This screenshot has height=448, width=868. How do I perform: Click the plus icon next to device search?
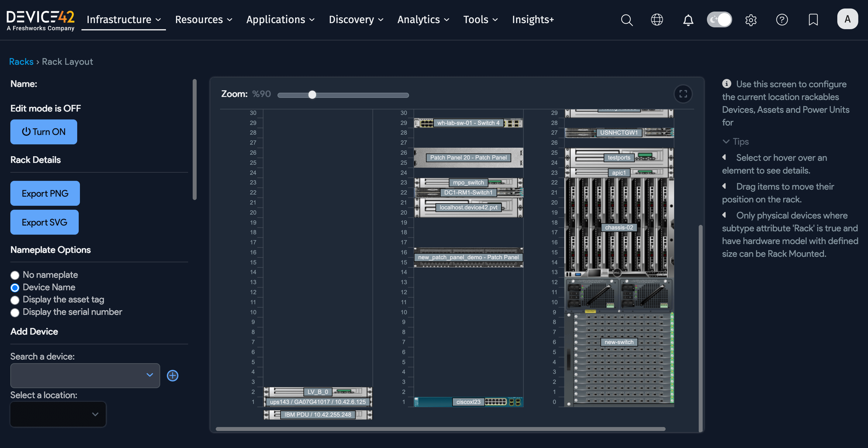click(x=172, y=376)
